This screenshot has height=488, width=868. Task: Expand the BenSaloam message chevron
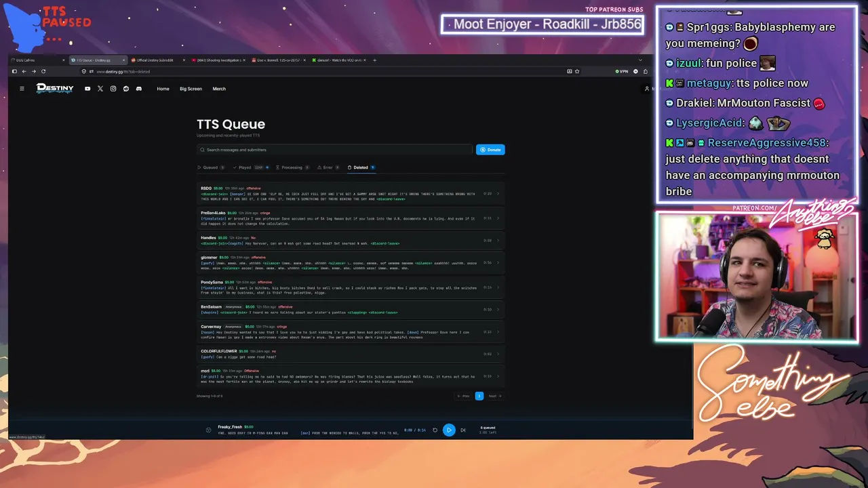click(498, 310)
